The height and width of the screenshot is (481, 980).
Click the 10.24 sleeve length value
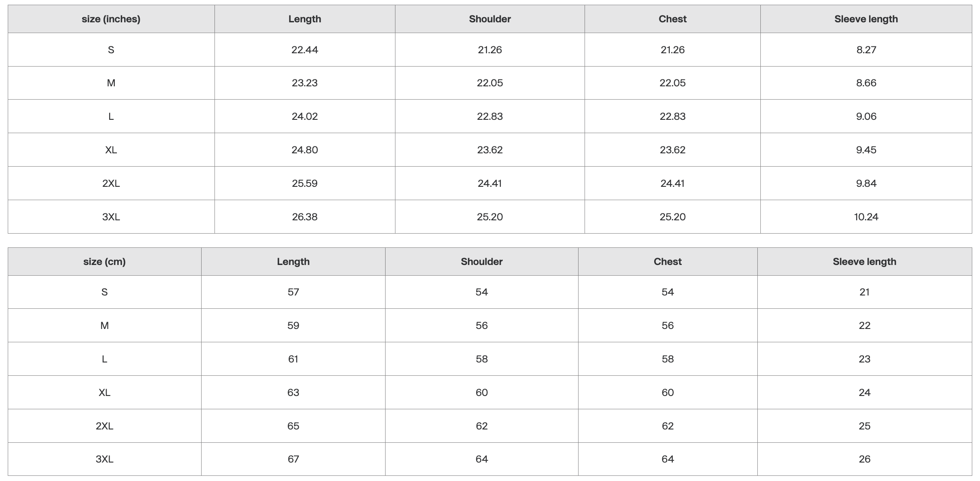click(x=866, y=217)
